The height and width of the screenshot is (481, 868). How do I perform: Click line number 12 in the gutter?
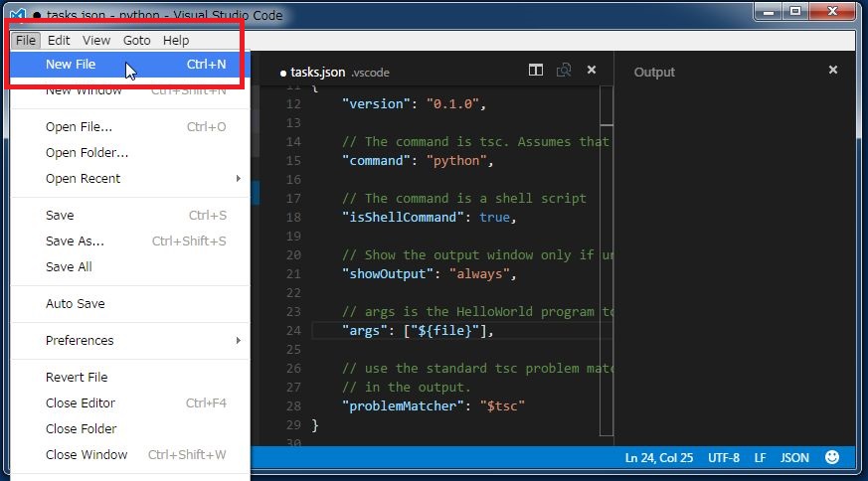pos(294,104)
